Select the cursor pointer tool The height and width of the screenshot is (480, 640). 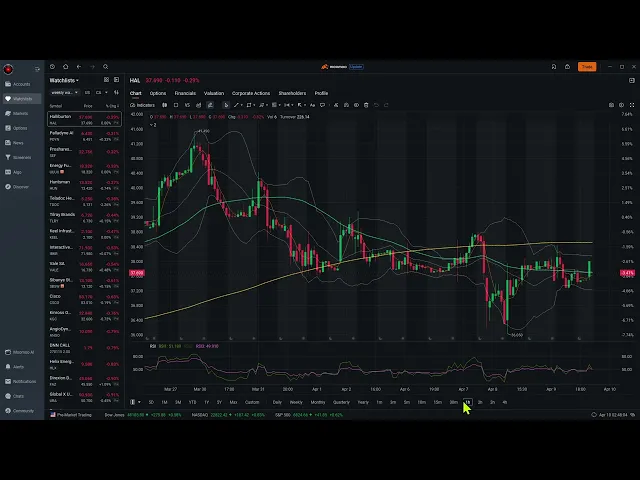point(226,105)
